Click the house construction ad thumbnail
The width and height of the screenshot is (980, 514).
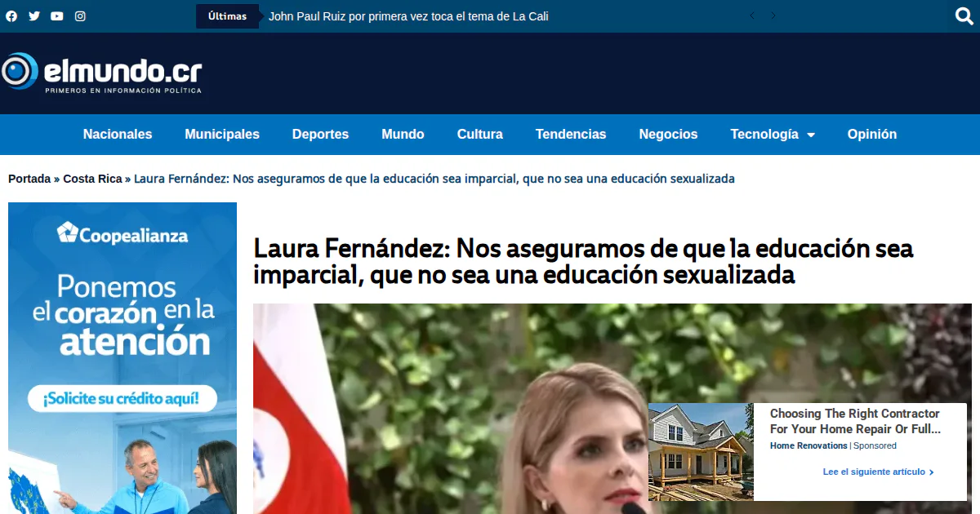tap(701, 451)
